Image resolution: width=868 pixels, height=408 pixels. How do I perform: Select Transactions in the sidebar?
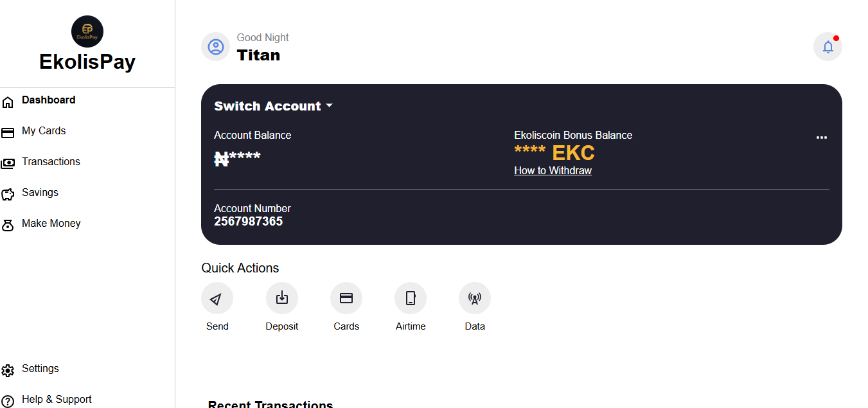click(51, 161)
